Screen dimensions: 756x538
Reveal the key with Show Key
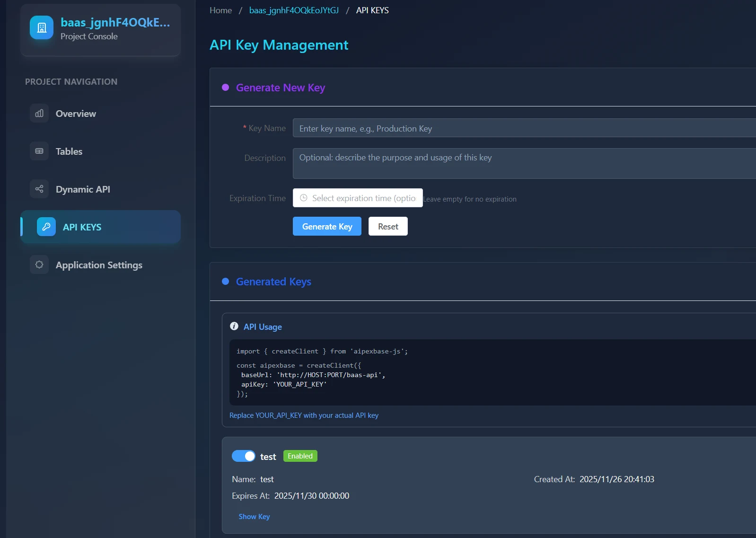(x=254, y=517)
